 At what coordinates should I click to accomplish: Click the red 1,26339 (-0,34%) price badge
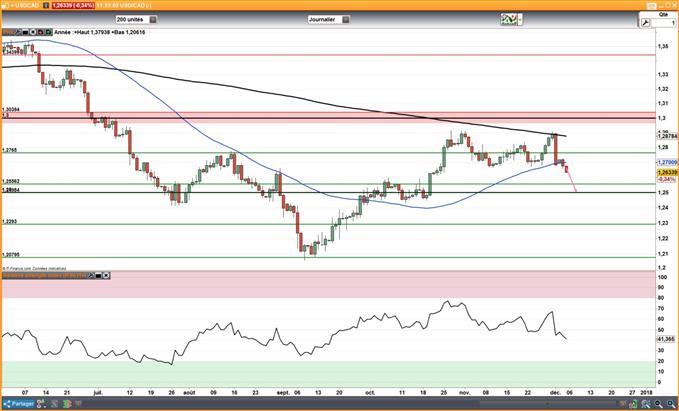[73, 5]
